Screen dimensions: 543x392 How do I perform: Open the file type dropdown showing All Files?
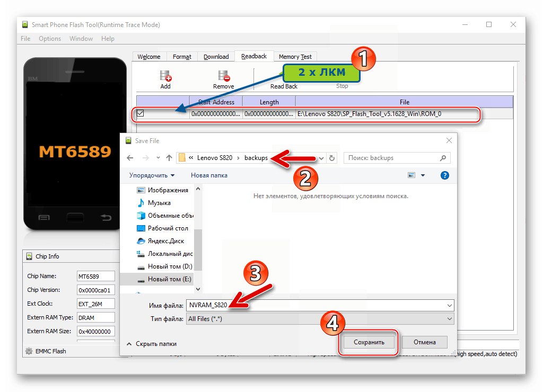(451, 318)
